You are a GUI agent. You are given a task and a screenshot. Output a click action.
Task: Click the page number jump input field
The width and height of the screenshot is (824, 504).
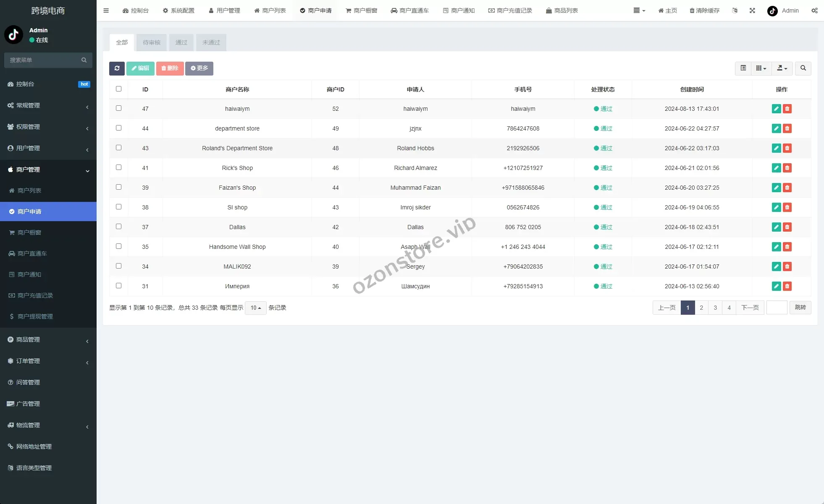[x=777, y=308]
